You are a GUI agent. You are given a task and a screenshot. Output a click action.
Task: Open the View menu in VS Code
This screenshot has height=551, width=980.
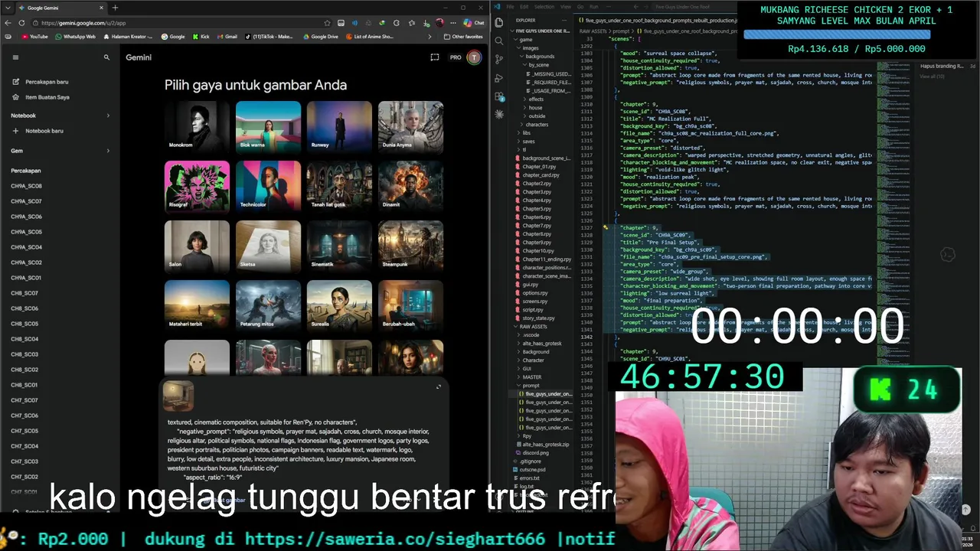point(565,7)
